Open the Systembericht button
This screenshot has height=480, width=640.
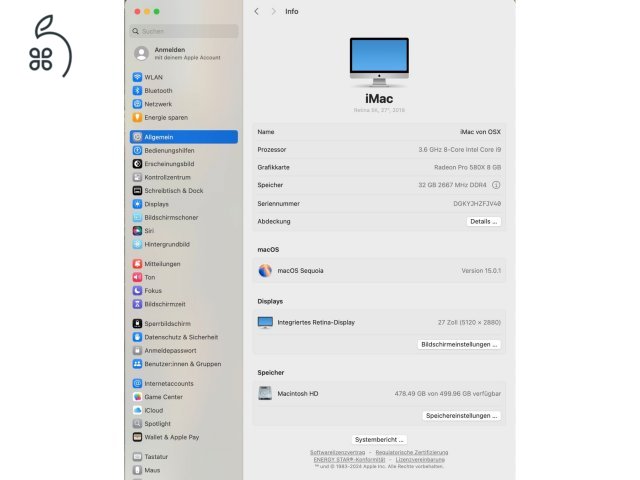(x=379, y=440)
